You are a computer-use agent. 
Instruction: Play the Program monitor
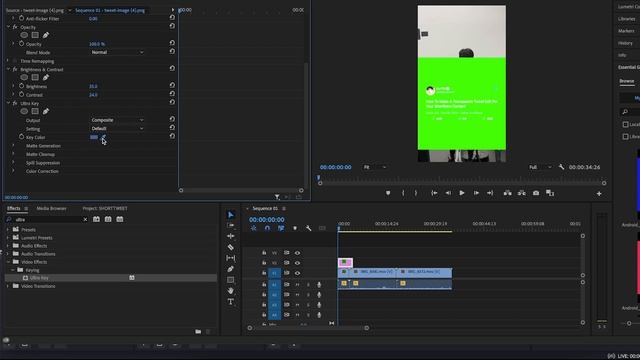462,193
